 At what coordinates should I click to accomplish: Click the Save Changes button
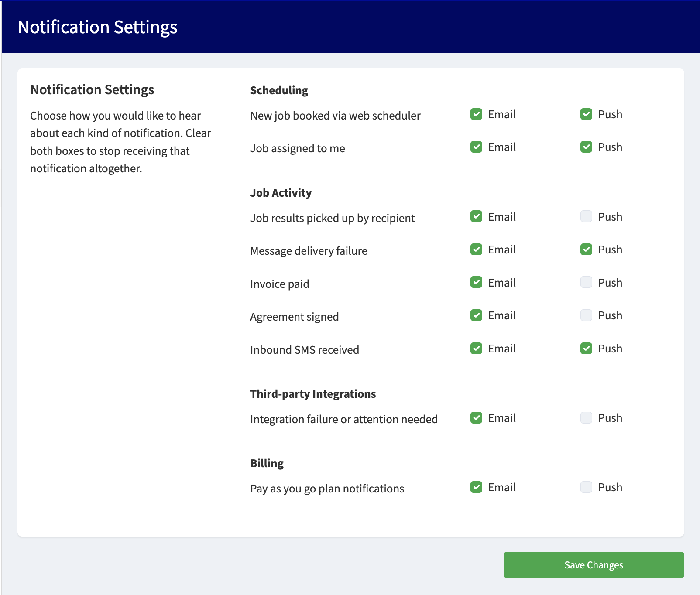coord(594,565)
